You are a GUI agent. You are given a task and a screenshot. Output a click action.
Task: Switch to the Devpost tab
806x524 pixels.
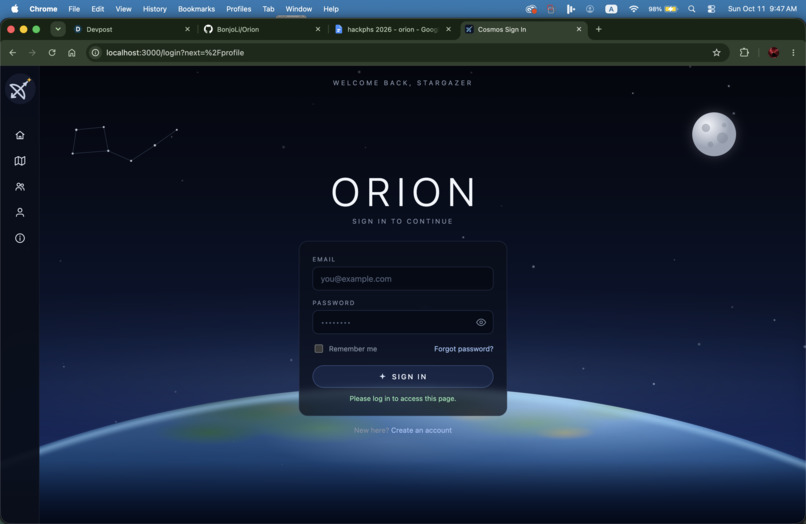point(131,29)
